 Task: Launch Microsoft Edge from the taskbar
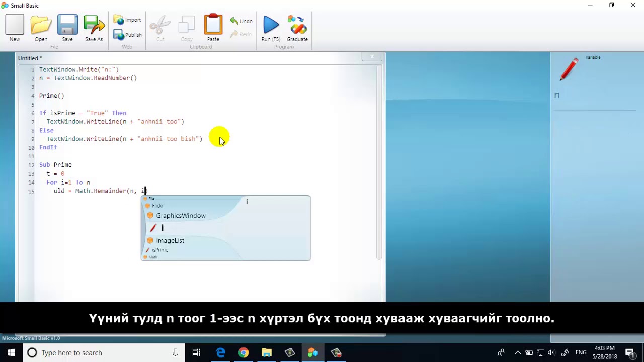pos(221,353)
